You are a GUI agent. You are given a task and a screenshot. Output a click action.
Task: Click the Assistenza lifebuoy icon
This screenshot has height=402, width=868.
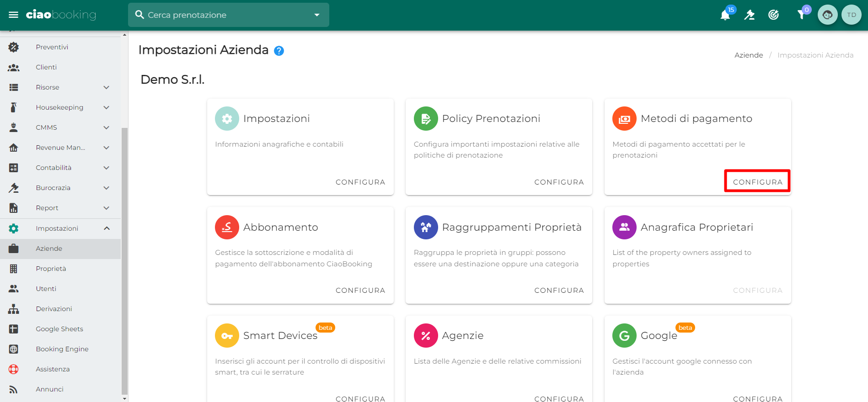tap(14, 369)
